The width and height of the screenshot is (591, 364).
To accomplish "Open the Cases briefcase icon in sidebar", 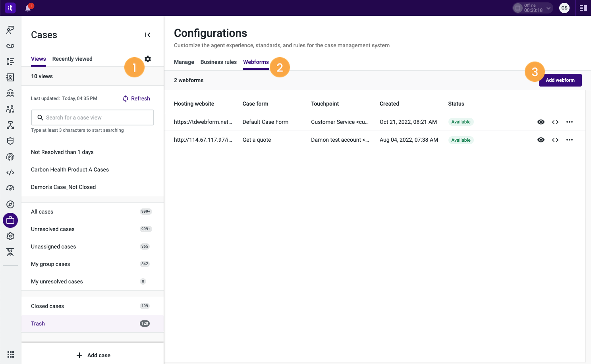I will coord(10,220).
